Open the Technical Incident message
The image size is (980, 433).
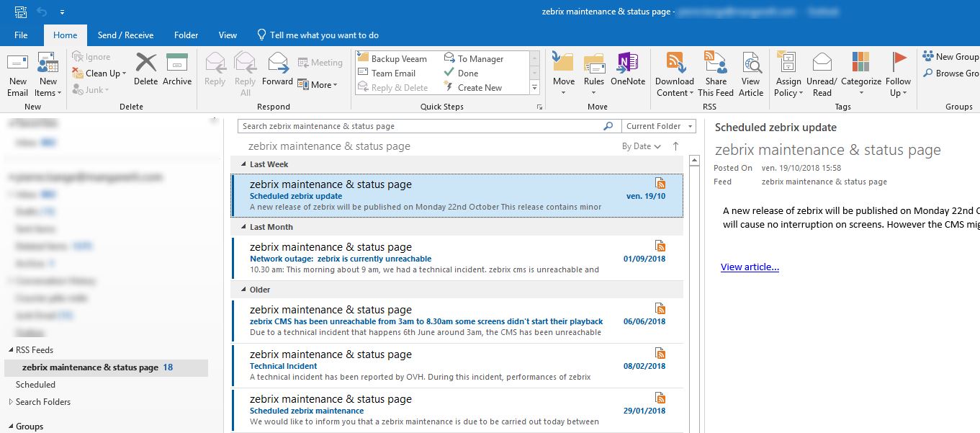coord(457,365)
